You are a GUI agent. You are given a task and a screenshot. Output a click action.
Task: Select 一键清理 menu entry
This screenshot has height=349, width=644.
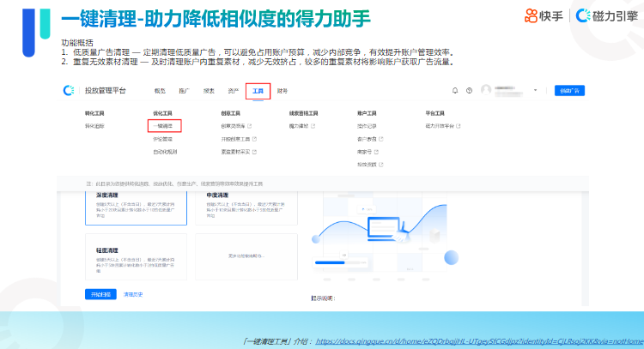(164, 126)
